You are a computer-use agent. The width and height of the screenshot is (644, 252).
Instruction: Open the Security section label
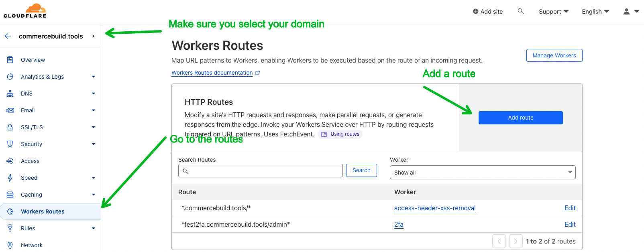point(31,144)
